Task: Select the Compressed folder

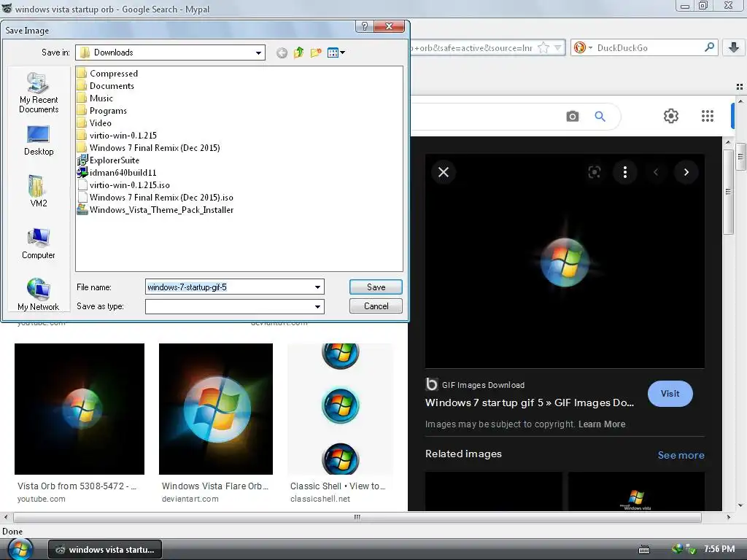Action: click(108, 74)
